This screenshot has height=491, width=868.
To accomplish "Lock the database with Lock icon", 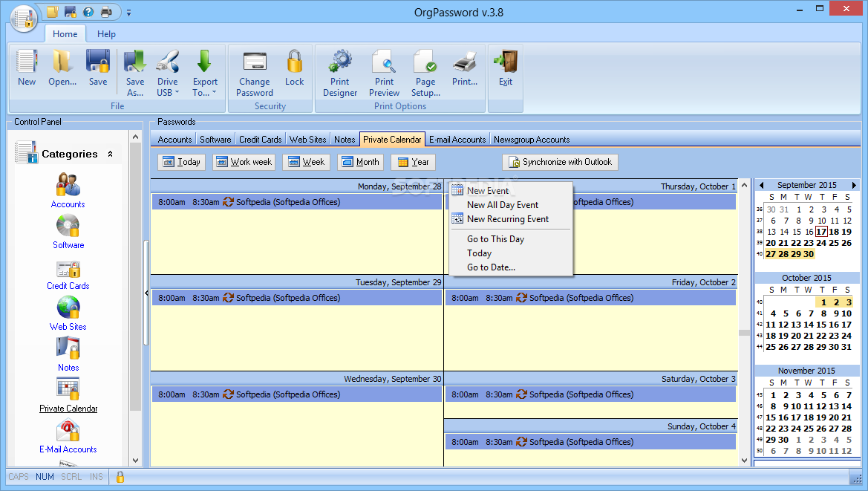I will (x=295, y=68).
